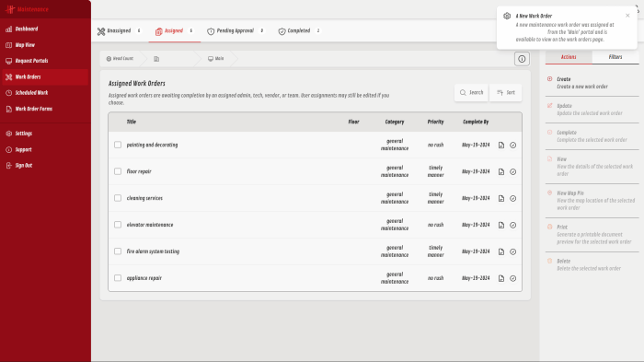Open the Support page
Screen dimensions: 644x362
tap(45, 150)
